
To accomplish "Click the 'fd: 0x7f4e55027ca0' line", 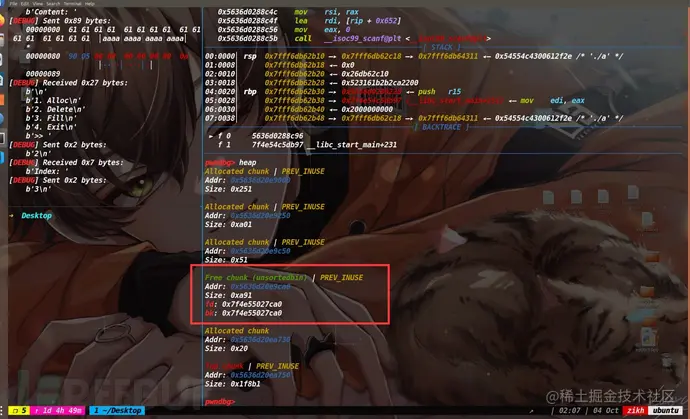I will [x=243, y=304].
